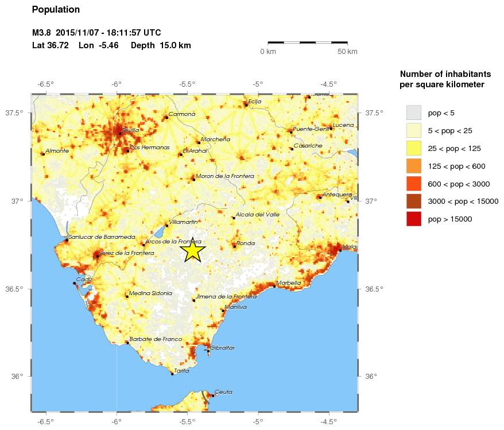
Task: Click the bottom -4.5° longitude label
Action: (328, 421)
